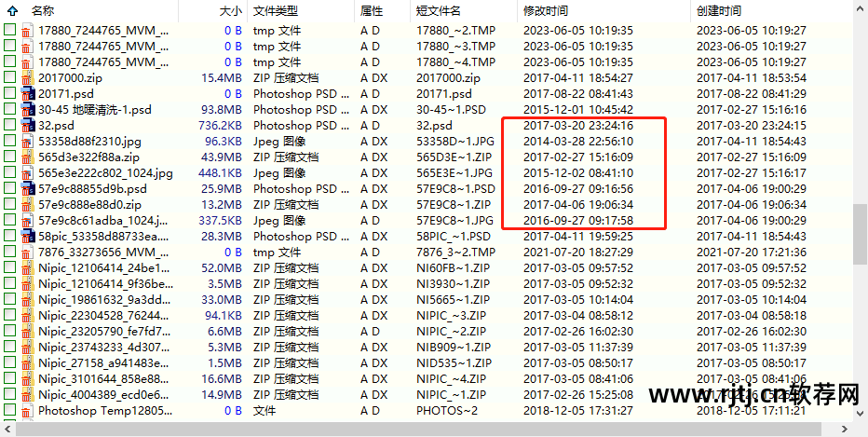The image size is (868, 437).
Task: Click the icon of 30-45 地暖清洗-1.psd
Action: pos(27,109)
